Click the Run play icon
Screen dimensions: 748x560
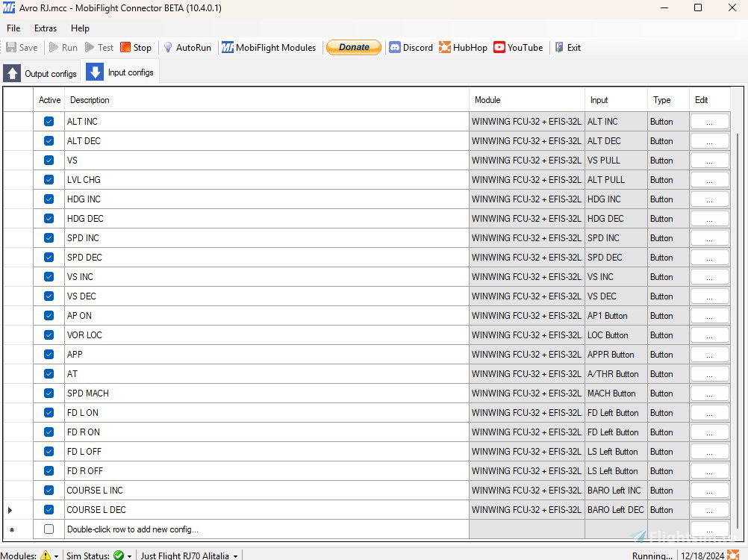[54, 48]
